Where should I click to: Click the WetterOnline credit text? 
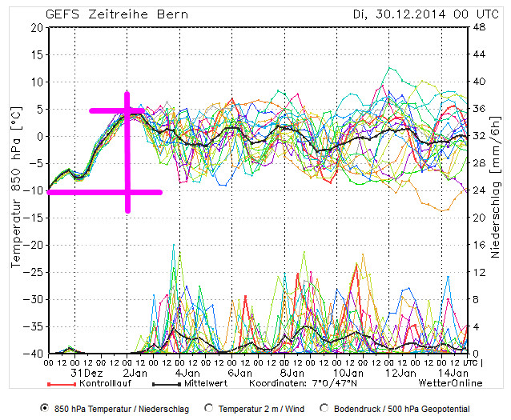coord(451,383)
